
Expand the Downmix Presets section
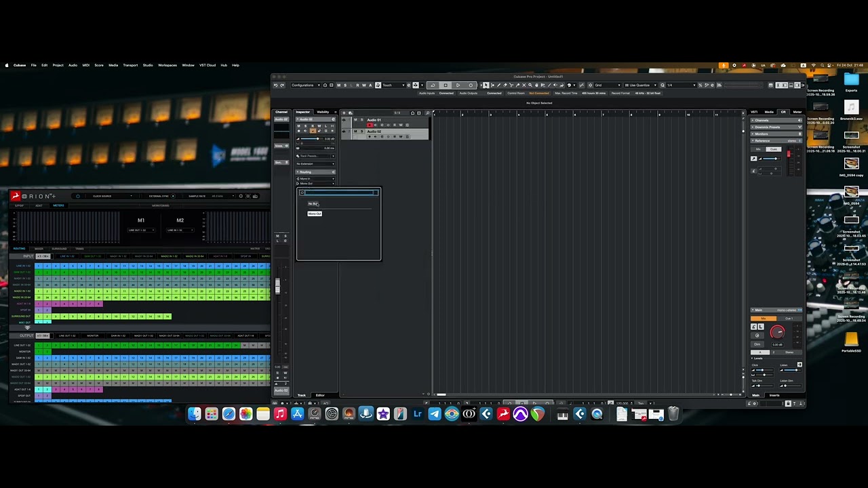[x=777, y=127]
